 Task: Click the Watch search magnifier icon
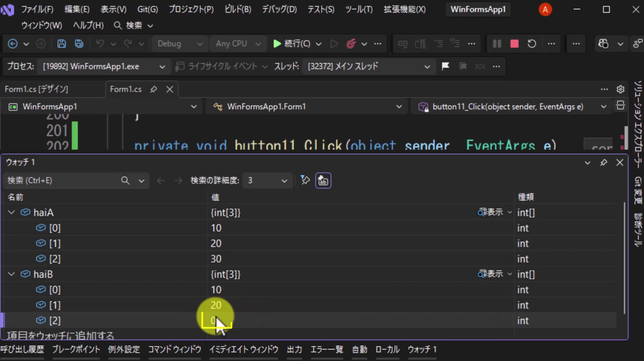point(125,180)
